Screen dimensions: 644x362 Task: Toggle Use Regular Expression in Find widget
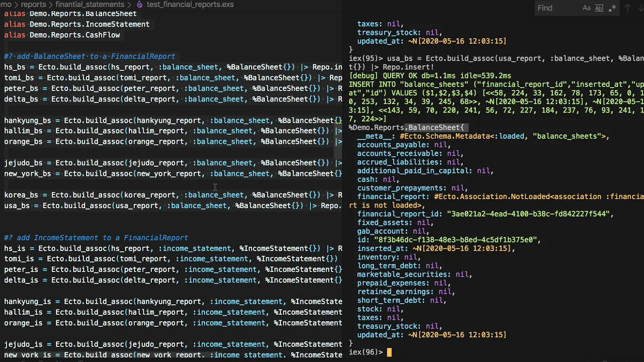coord(612,8)
